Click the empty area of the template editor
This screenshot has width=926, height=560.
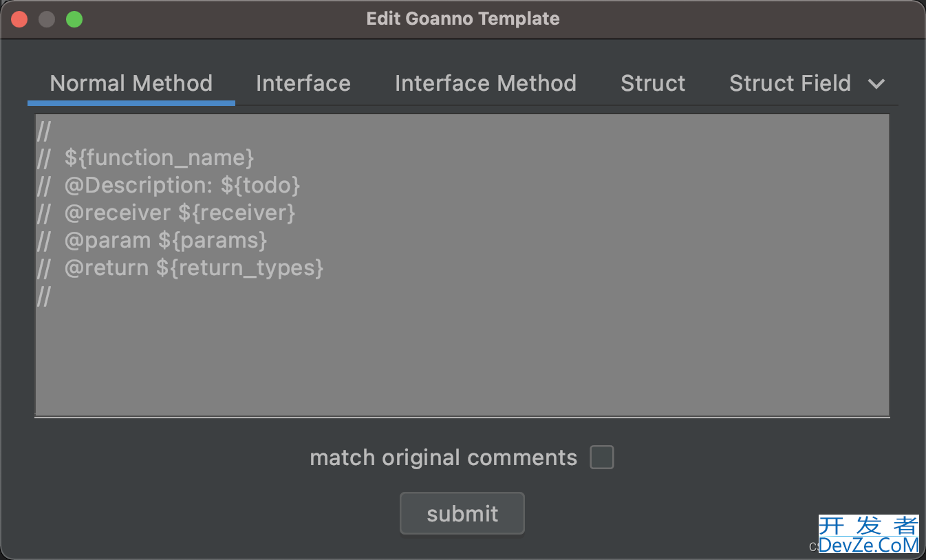pos(462,358)
